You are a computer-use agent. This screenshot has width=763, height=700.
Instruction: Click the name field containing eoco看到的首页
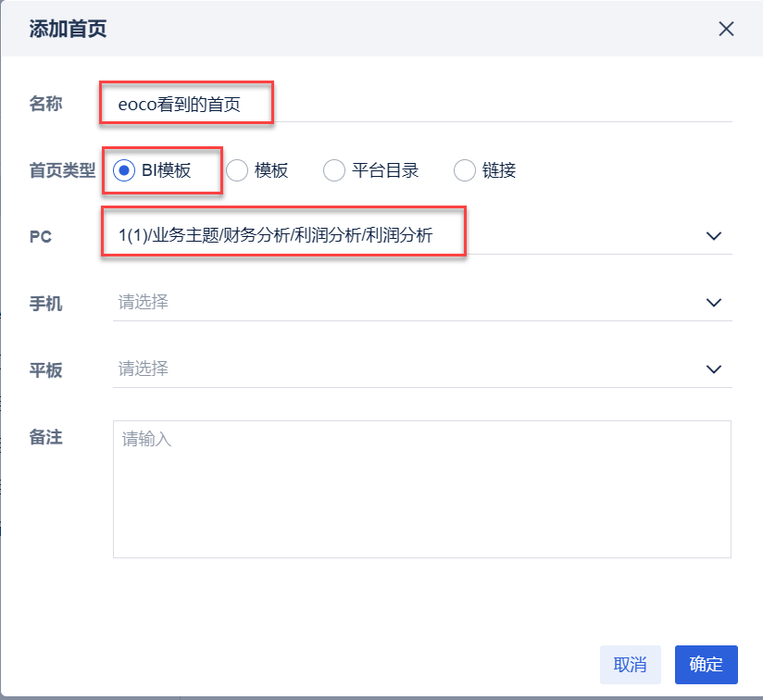pos(185,103)
